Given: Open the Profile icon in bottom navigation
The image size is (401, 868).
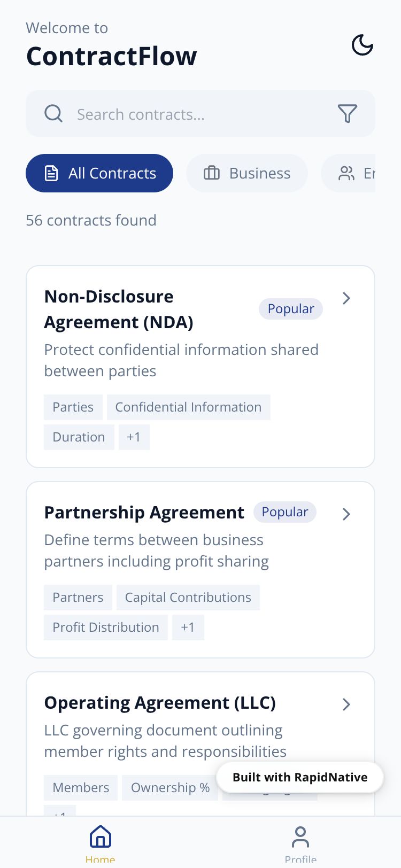Looking at the screenshot, I should pos(300,837).
